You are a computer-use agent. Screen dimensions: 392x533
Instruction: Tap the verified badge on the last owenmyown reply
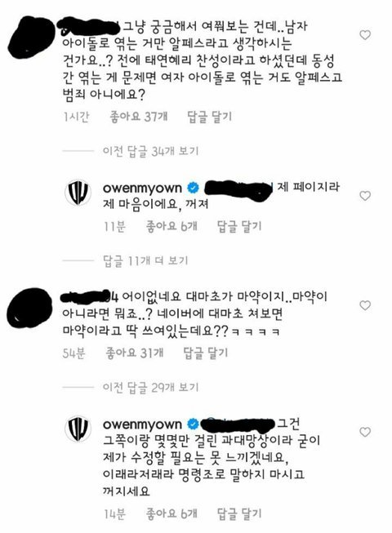(x=194, y=424)
